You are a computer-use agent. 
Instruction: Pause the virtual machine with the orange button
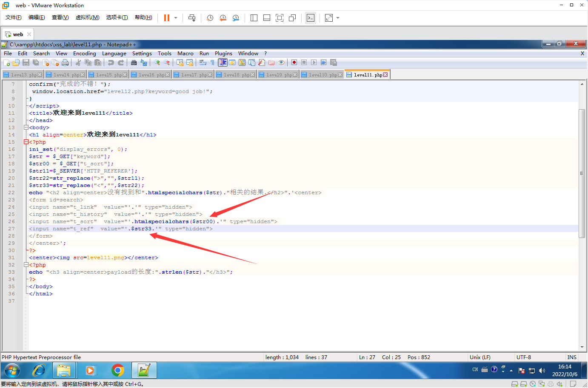167,18
